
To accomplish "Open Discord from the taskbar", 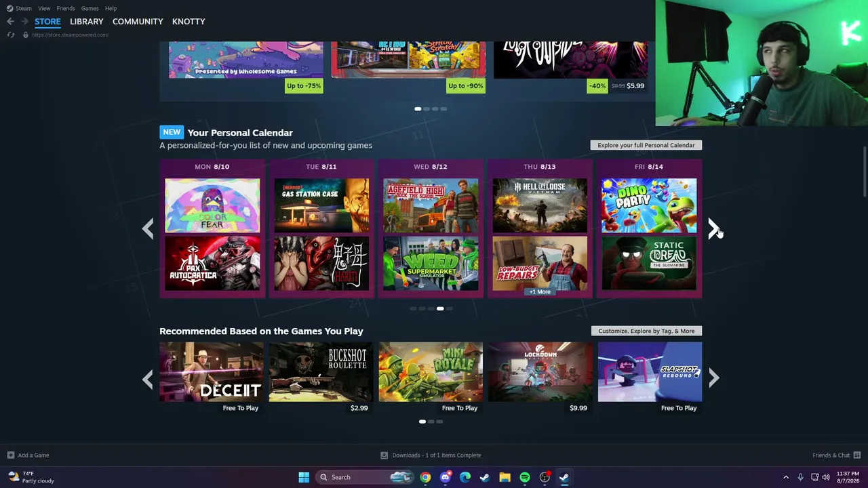I will (x=445, y=477).
